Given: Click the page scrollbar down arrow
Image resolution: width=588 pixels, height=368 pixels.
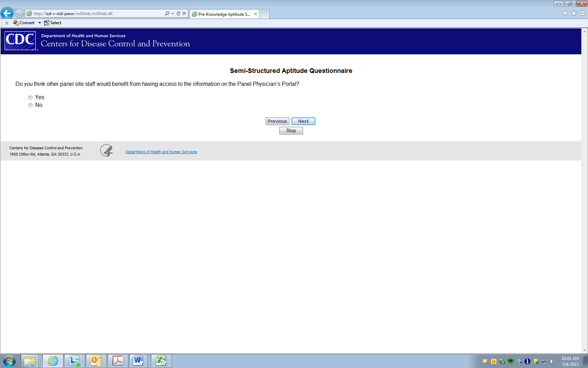Looking at the screenshot, I should point(584,350).
